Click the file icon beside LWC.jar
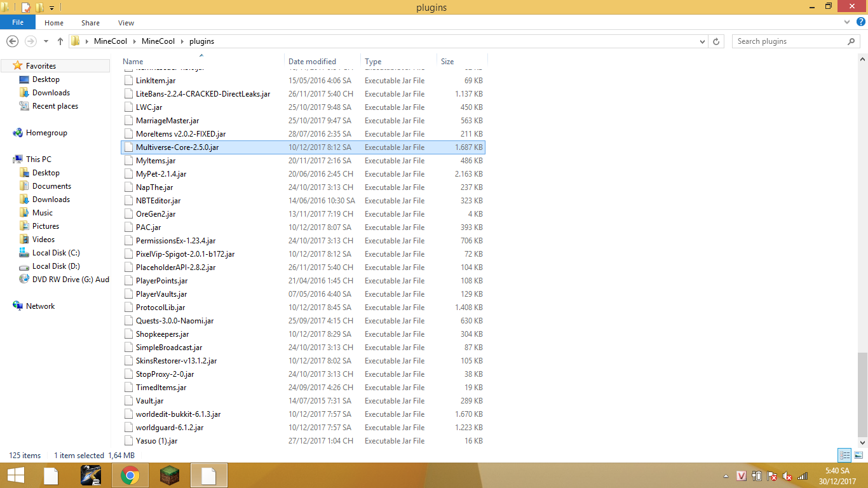This screenshot has width=868, height=488. tap(128, 107)
